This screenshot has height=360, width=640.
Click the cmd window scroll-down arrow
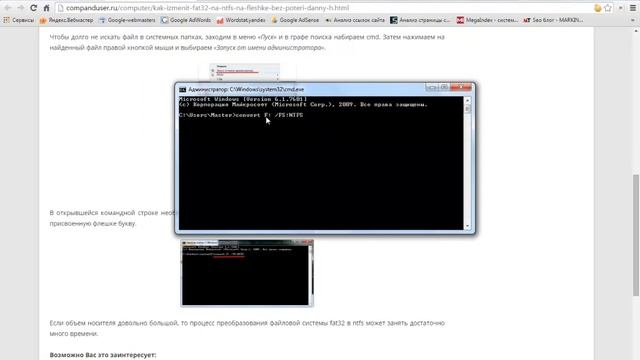(x=467, y=226)
